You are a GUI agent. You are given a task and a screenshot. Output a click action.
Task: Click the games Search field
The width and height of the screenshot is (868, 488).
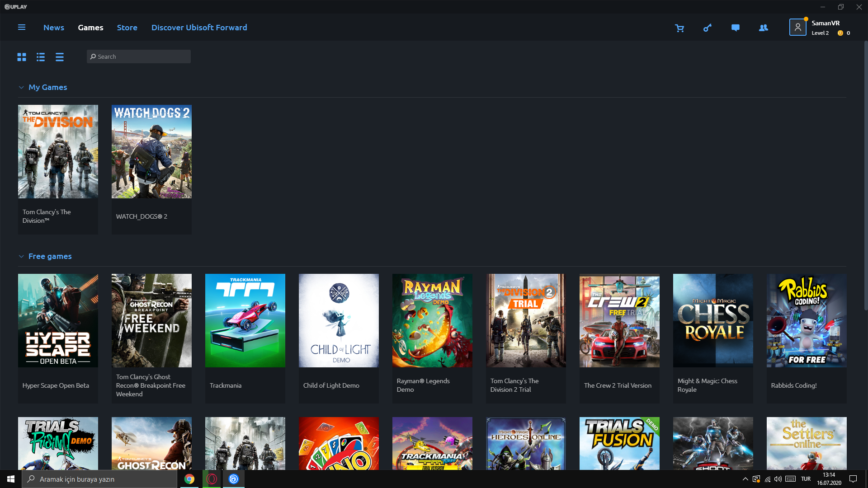click(x=139, y=56)
